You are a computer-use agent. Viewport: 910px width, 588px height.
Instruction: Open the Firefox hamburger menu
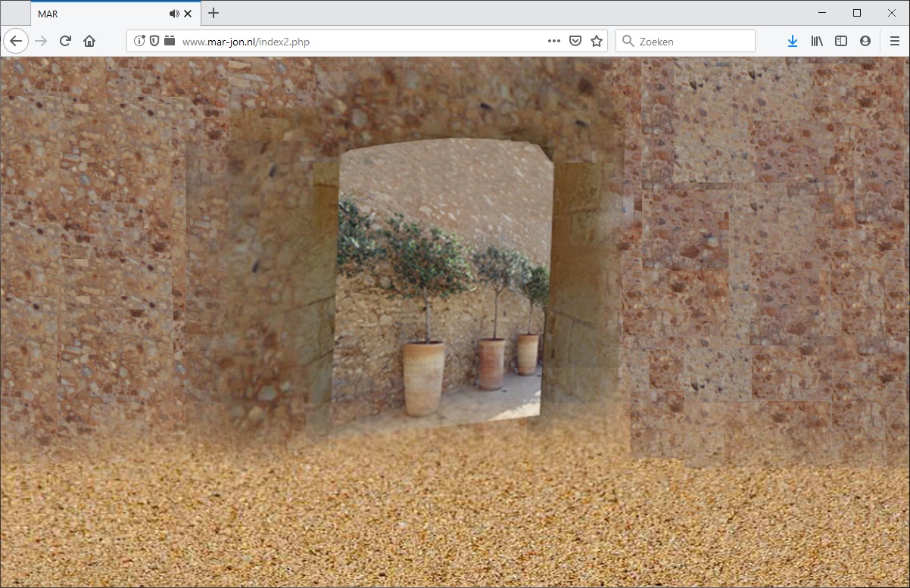[894, 41]
